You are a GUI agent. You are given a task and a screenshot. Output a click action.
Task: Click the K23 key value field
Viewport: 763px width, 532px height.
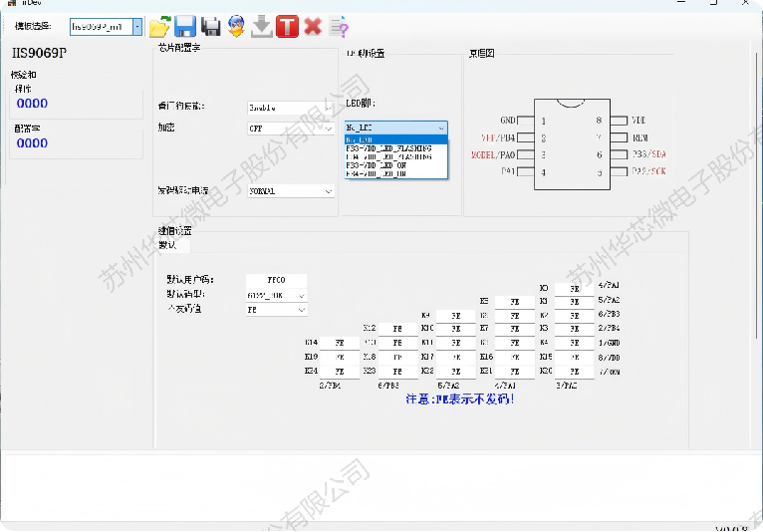click(x=397, y=372)
